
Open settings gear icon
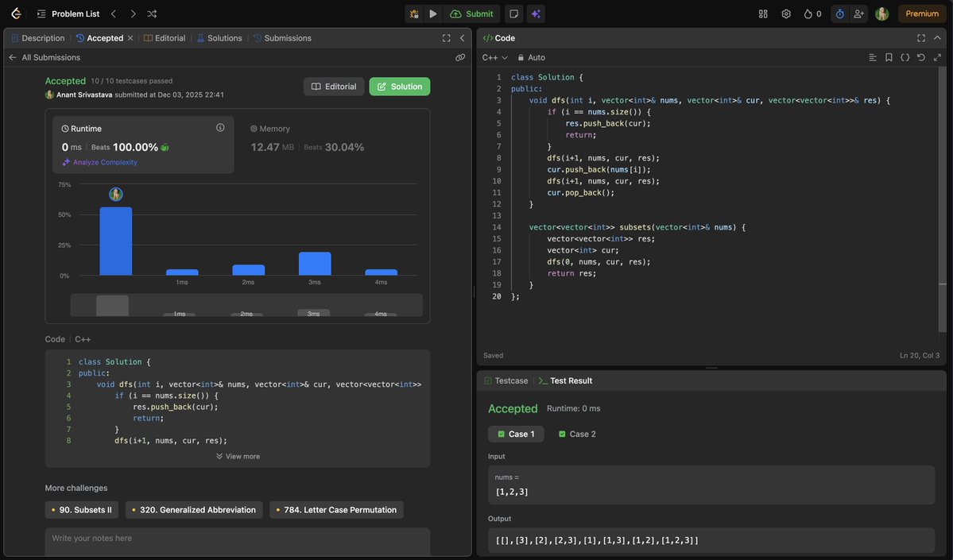tap(786, 14)
